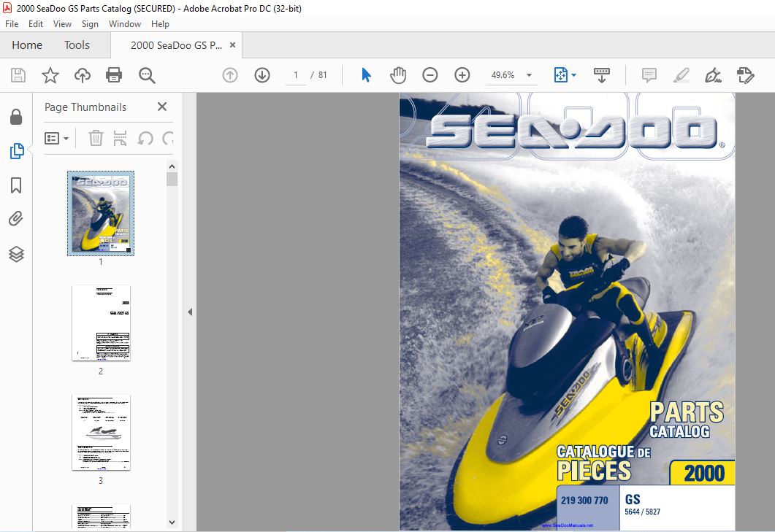Screen dimensions: 775x532
Task: Open fit page options dropdown arrow
Action: (574, 75)
